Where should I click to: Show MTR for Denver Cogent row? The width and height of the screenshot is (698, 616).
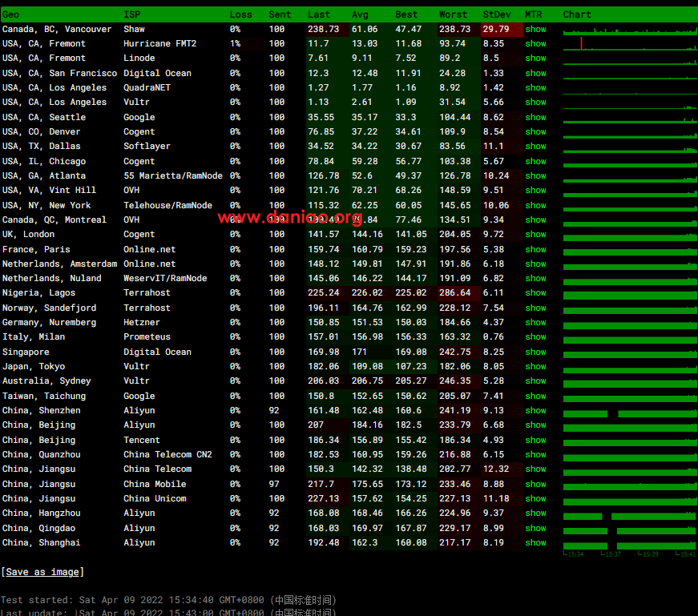point(535,131)
